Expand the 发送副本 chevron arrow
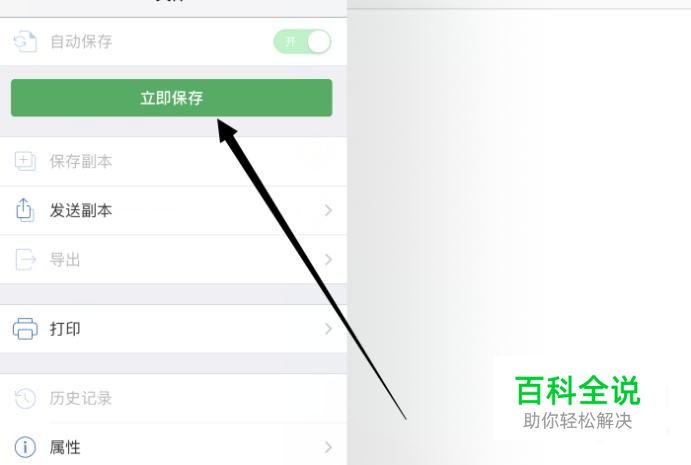Viewport: 691px width, 465px height. click(x=328, y=210)
